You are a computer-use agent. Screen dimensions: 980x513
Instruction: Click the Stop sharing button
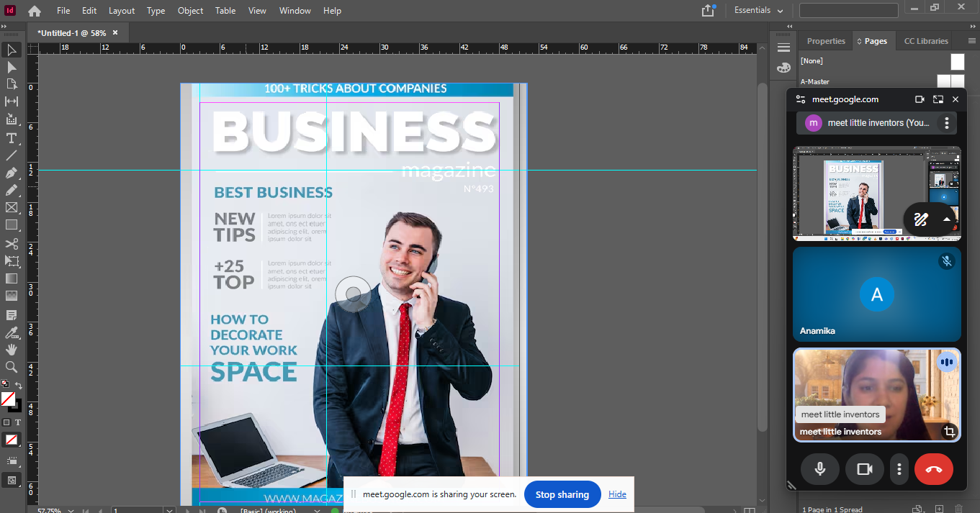[x=562, y=494]
